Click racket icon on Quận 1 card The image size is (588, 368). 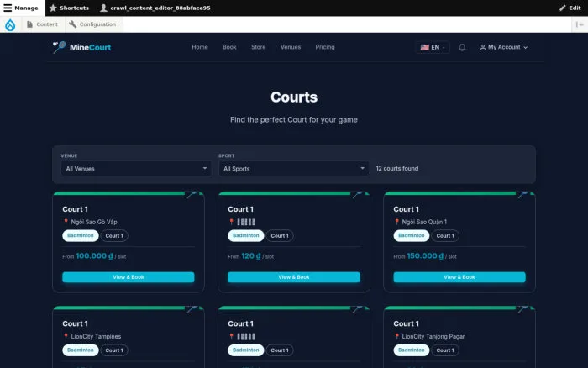tap(522, 194)
